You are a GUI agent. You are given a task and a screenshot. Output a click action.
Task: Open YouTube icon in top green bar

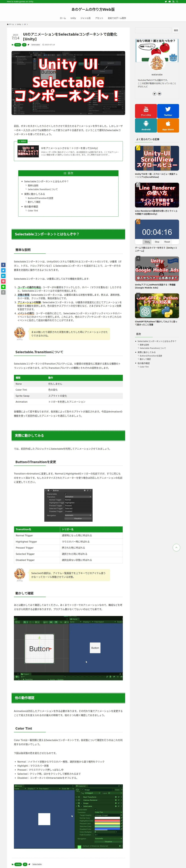[x=169, y=2]
